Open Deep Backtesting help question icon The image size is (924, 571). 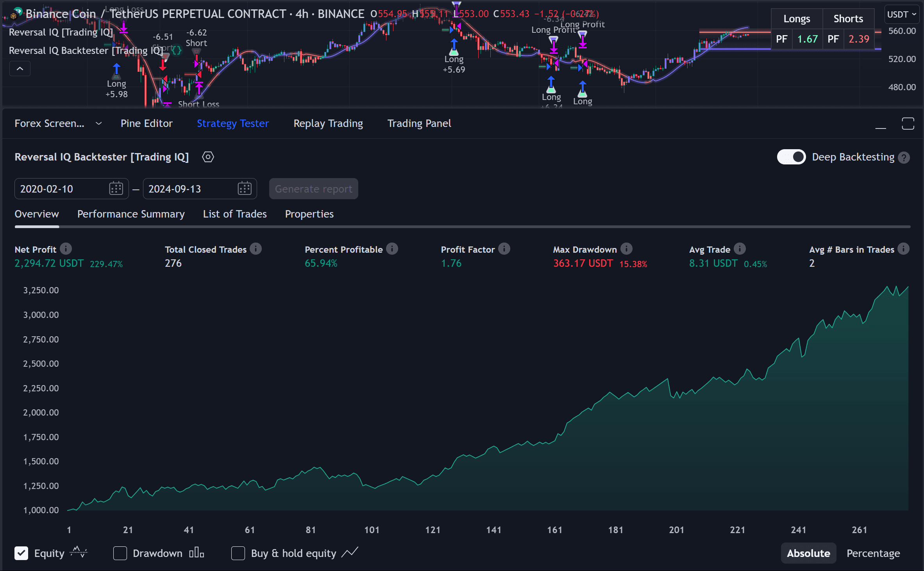904,157
